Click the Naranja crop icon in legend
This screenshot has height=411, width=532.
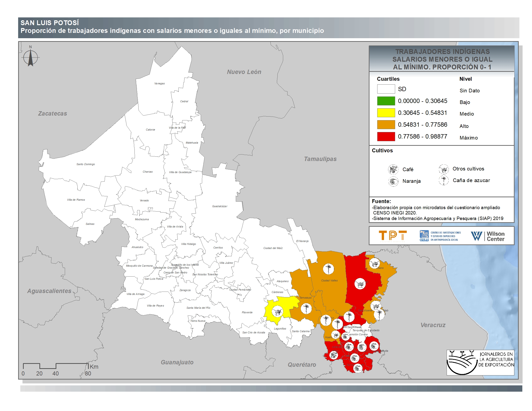point(393,181)
